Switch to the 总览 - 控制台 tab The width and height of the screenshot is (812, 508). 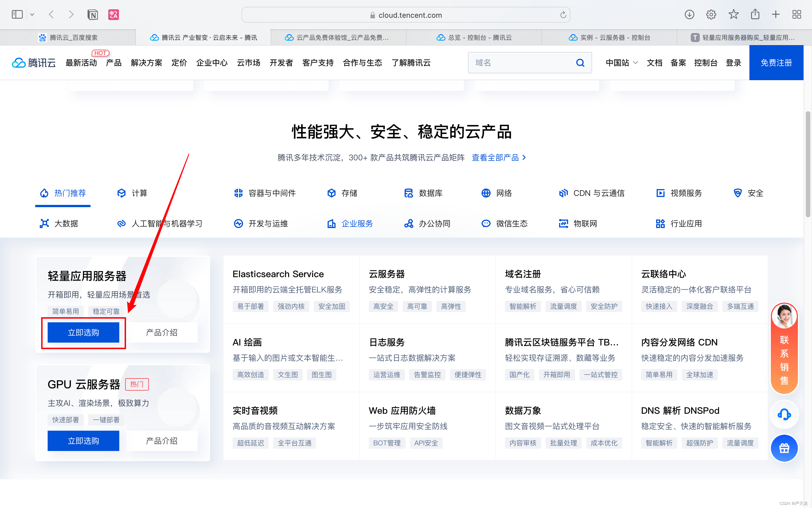474,37
